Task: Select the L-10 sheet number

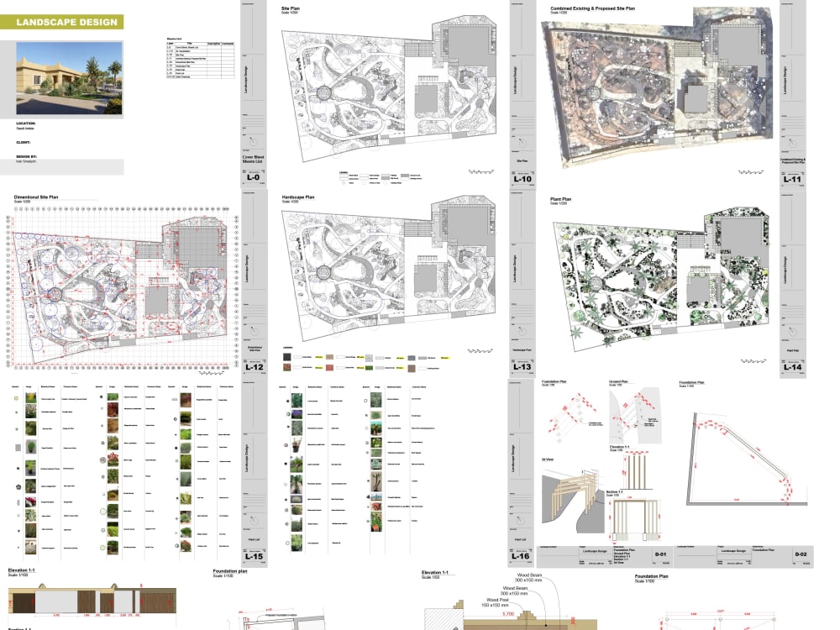Action: (x=522, y=179)
